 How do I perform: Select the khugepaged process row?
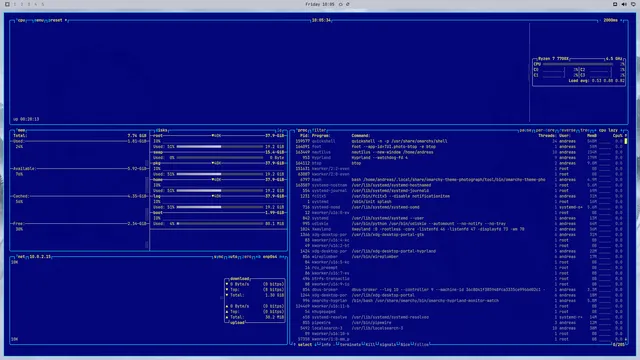point(459,312)
